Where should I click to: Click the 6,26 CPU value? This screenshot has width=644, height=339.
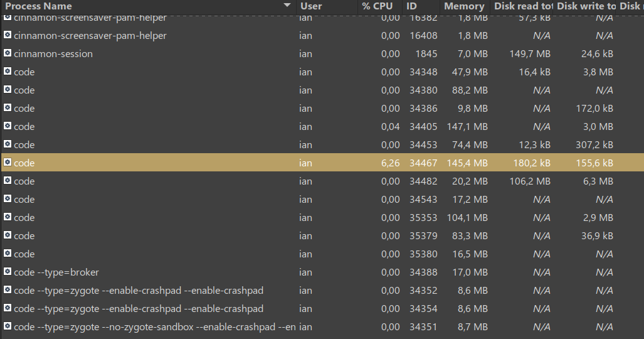click(390, 163)
